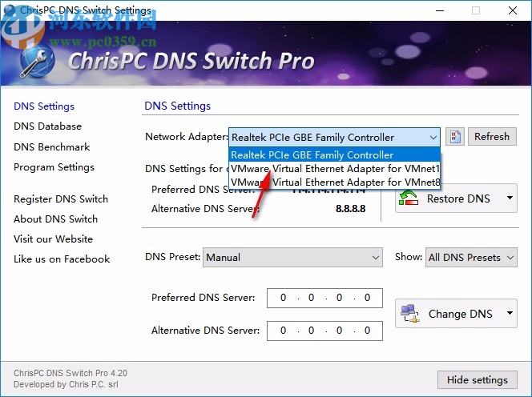Click the last octet of Alternative DNS Server input
Image resolution: width=532 pixels, height=397 pixels.
pos(367,331)
